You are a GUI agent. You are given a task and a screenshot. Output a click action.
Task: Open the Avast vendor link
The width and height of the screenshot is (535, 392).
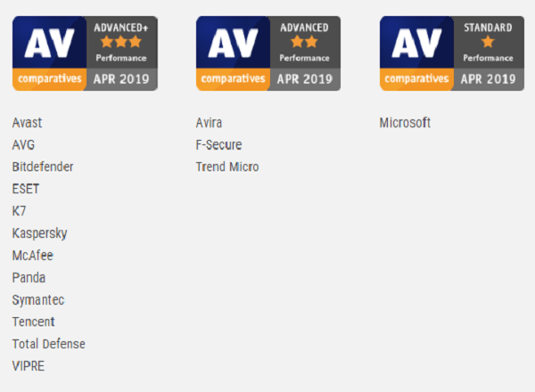(27, 123)
